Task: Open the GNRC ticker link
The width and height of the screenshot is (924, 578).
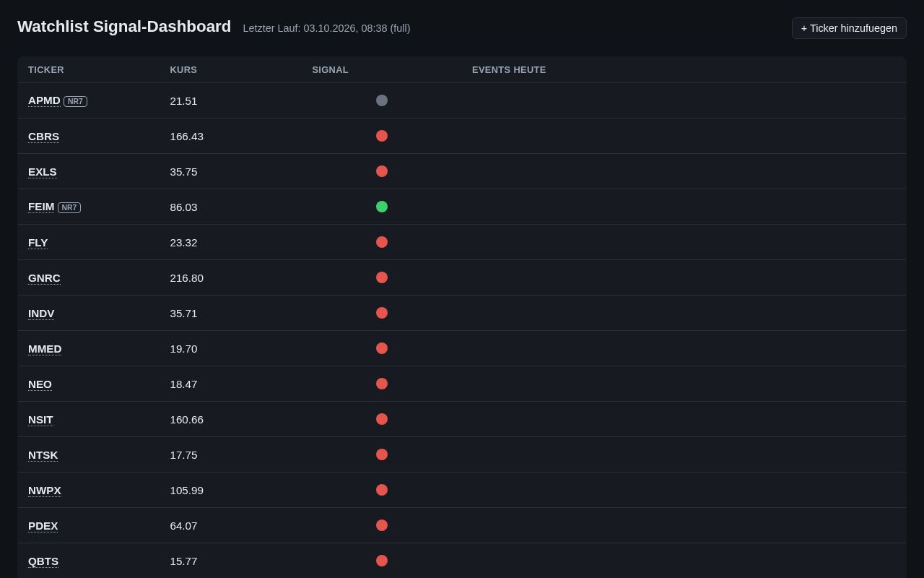Action: coord(44,277)
